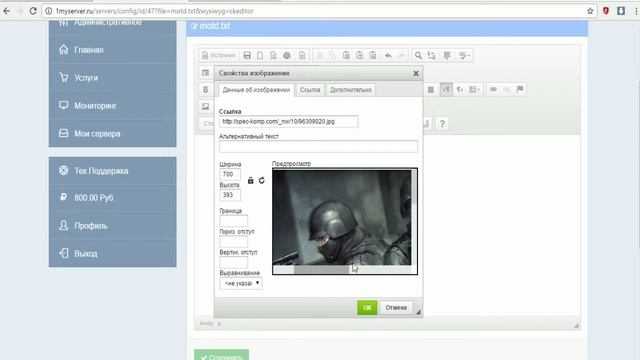Click the New Page icon in editor toolbar
Image resolution: width=640 pixels, height=360 pixels.
point(260,56)
